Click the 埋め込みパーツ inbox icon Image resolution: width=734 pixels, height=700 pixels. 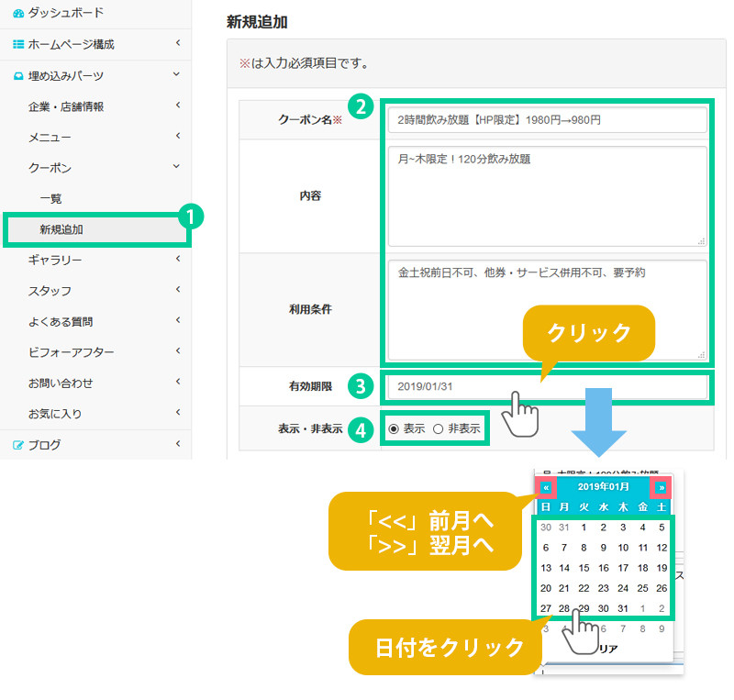(x=18, y=75)
